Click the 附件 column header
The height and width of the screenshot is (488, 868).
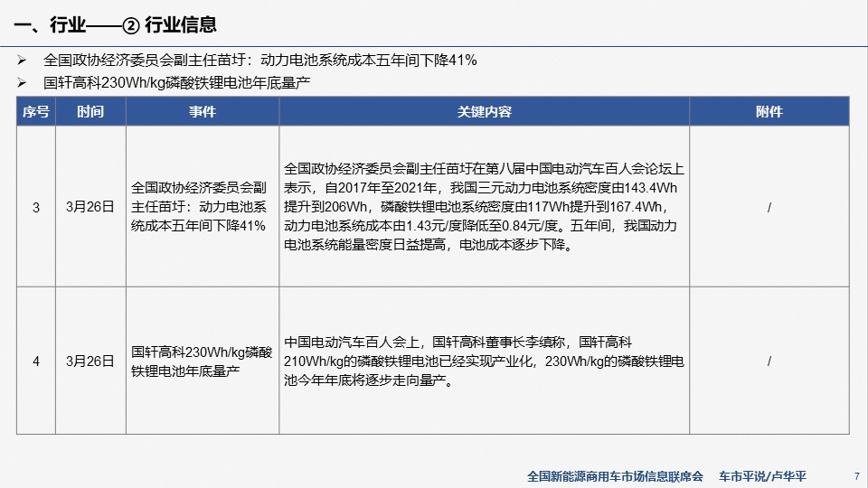(x=769, y=112)
